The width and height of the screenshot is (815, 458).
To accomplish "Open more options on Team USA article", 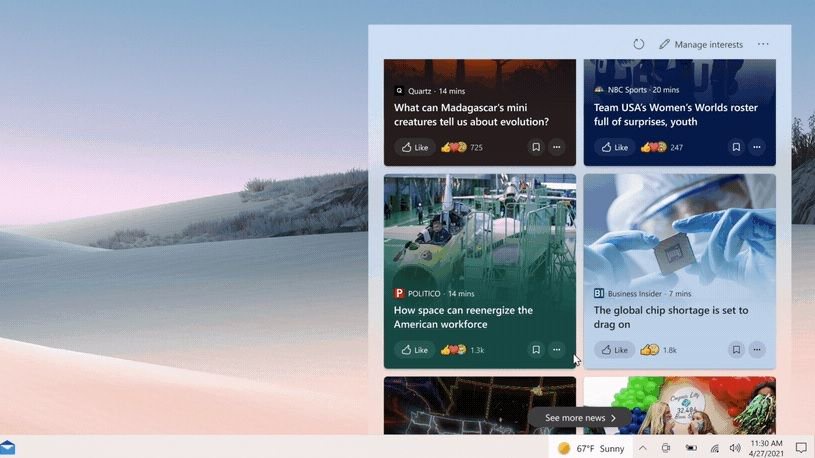I will (757, 147).
